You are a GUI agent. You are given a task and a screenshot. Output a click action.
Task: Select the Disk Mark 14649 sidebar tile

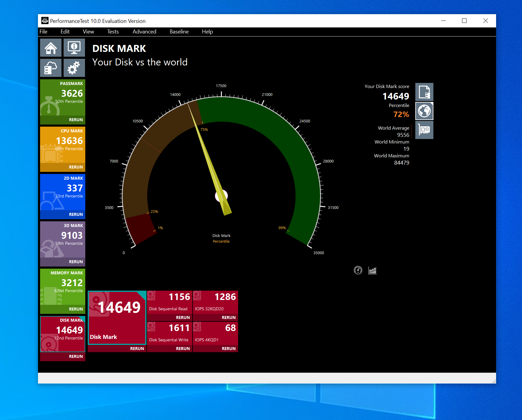click(x=63, y=334)
